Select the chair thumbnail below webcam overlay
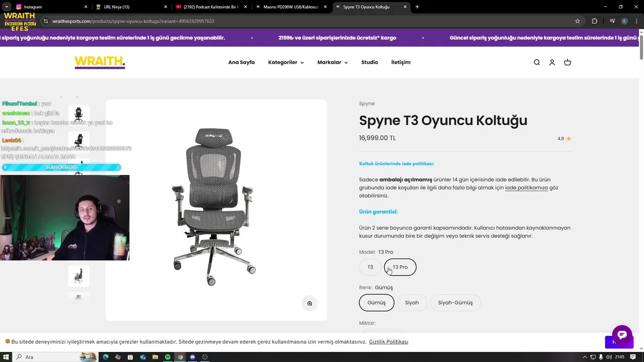 pyautogui.click(x=78, y=276)
